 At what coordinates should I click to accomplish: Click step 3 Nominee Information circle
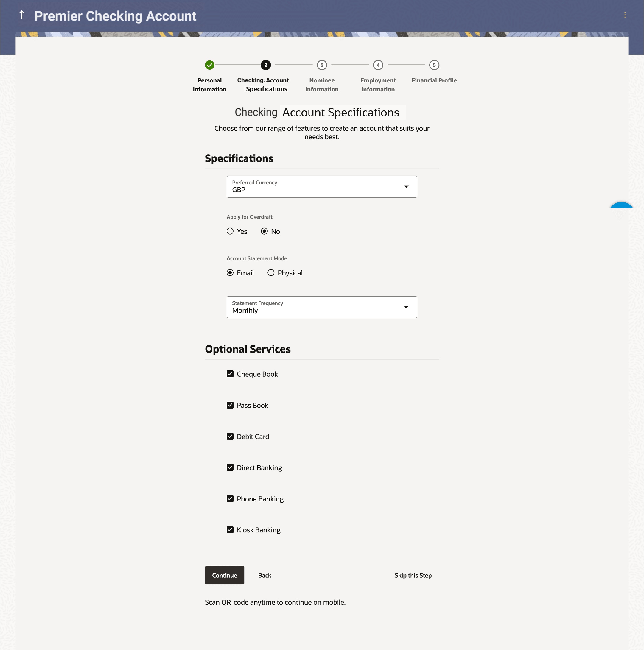[x=321, y=65]
